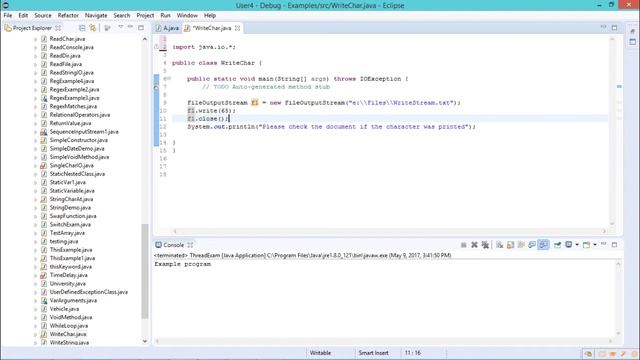
Task: Select VarArguments.java file icon
Action: (x=44, y=300)
